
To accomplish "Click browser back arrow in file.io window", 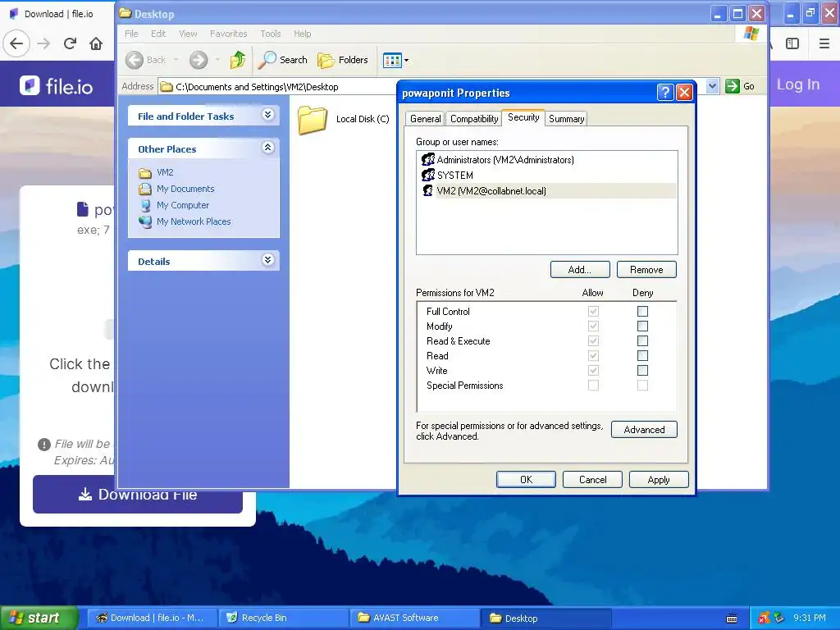I will click(x=16, y=43).
